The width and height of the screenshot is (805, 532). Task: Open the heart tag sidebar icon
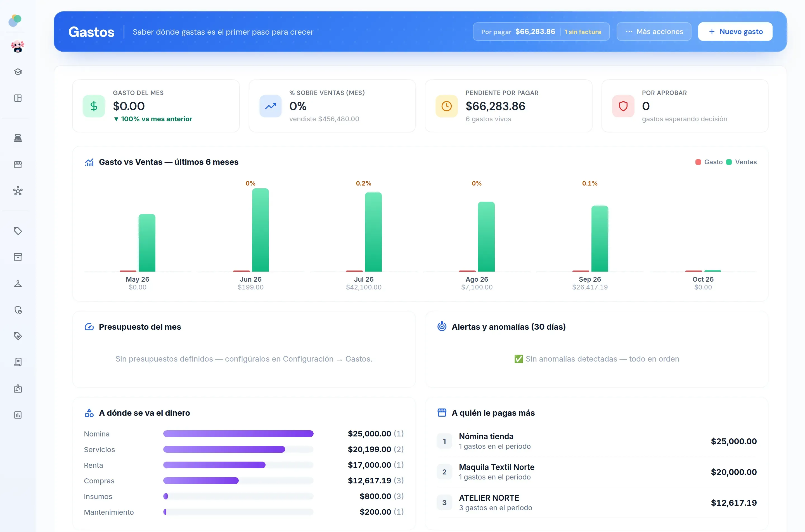coord(18,336)
